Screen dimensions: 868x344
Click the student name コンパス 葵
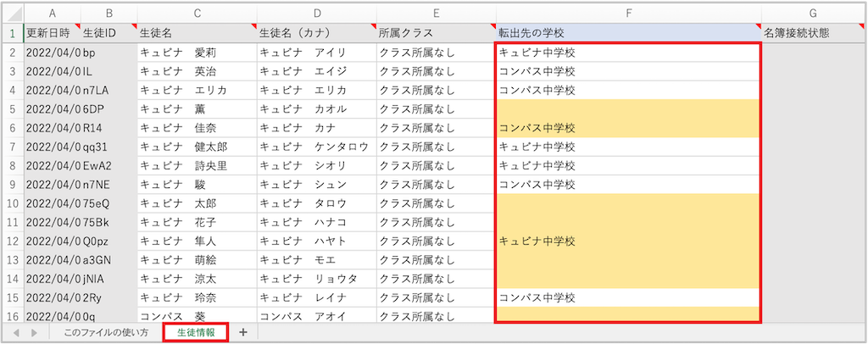coord(197,316)
